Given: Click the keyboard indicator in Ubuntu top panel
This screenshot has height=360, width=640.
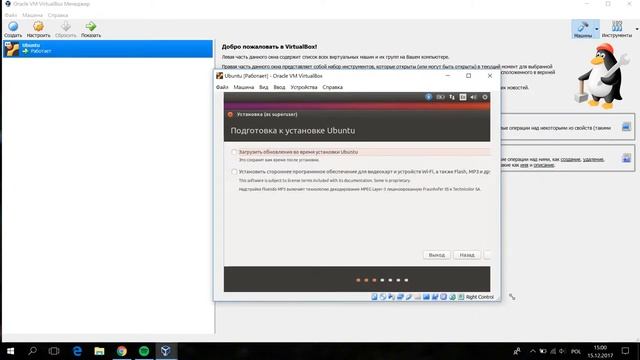Looking at the screenshot, I should [x=440, y=97].
